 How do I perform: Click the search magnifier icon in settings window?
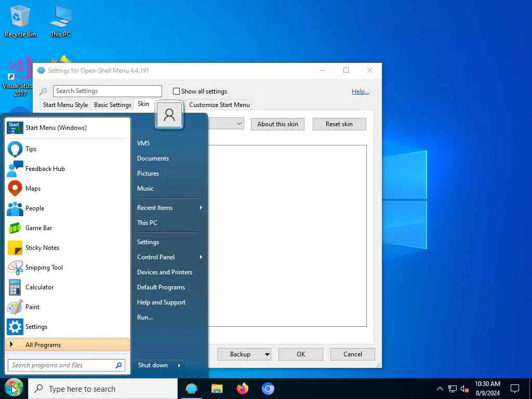(43, 91)
